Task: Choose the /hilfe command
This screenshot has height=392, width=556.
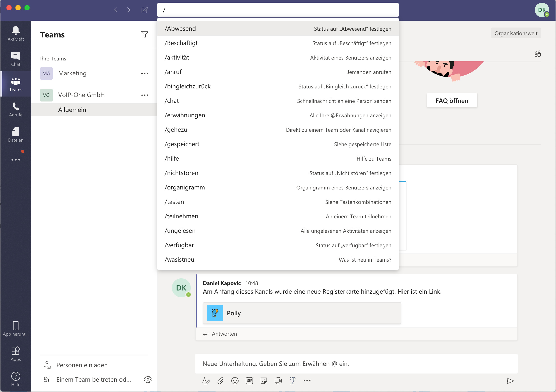Action: point(278,159)
